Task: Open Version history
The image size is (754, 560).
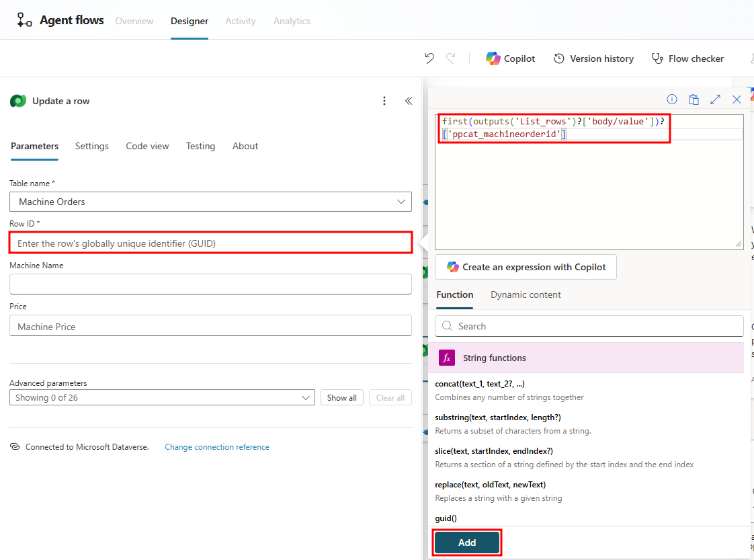Action: coord(593,58)
